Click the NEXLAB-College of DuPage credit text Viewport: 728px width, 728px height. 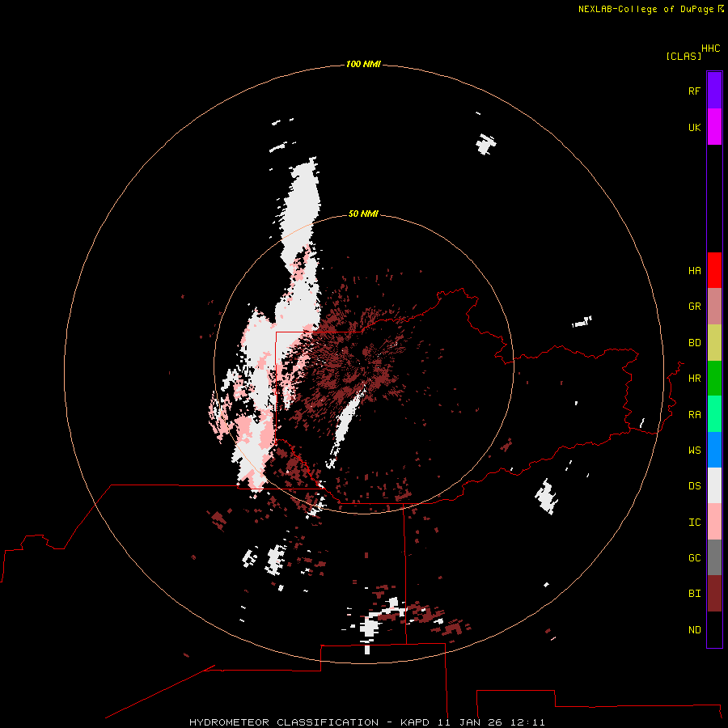pos(645,9)
